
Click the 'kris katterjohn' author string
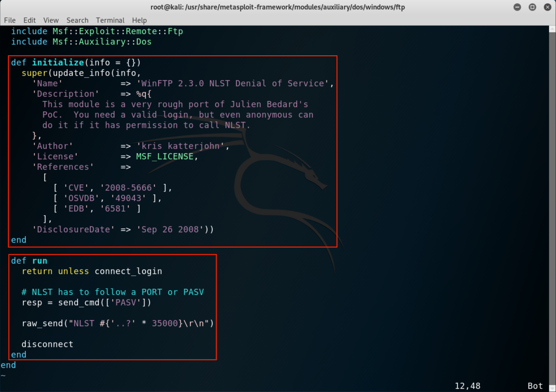[x=181, y=146]
